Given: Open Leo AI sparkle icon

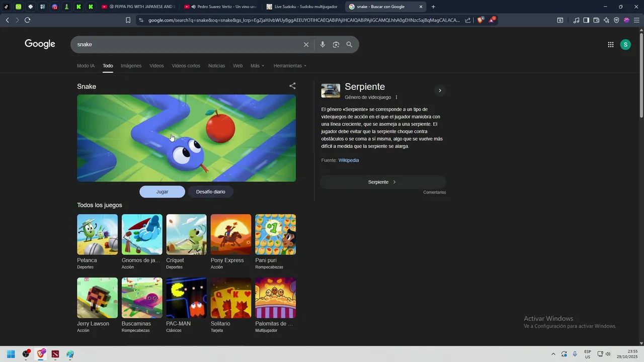Looking at the screenshot, I should (x=606, y=20).
